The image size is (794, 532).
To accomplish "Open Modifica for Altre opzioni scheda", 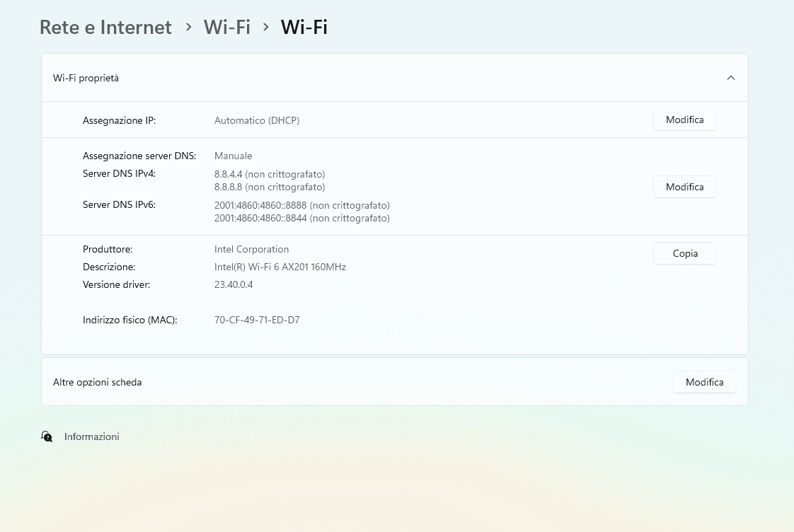I will 704,382.
